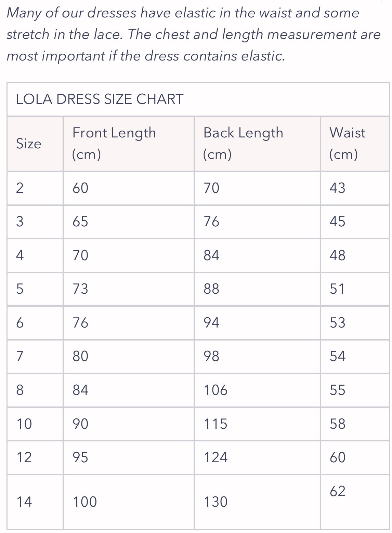
Task: Select waist value 43
Action: click(x=338, y=188)
